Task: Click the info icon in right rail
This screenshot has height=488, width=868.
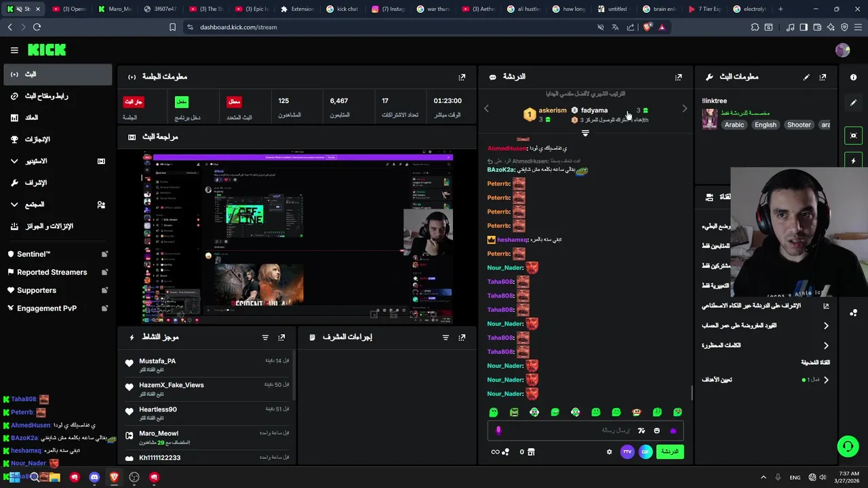Action: [x=853, y=77]
